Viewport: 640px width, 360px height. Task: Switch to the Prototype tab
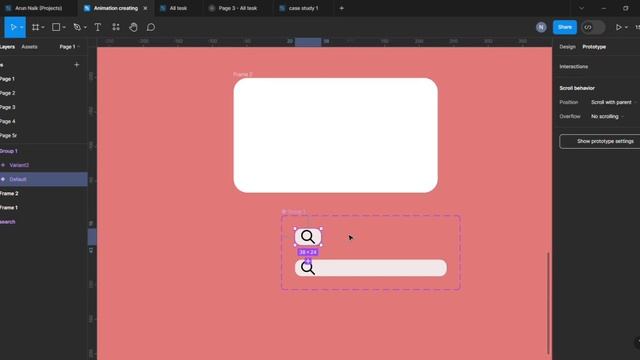tap(594, 47)
